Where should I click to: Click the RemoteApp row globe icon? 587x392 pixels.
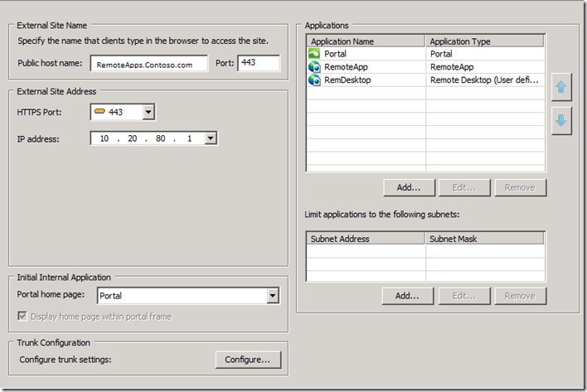click(x=314, y=67)
